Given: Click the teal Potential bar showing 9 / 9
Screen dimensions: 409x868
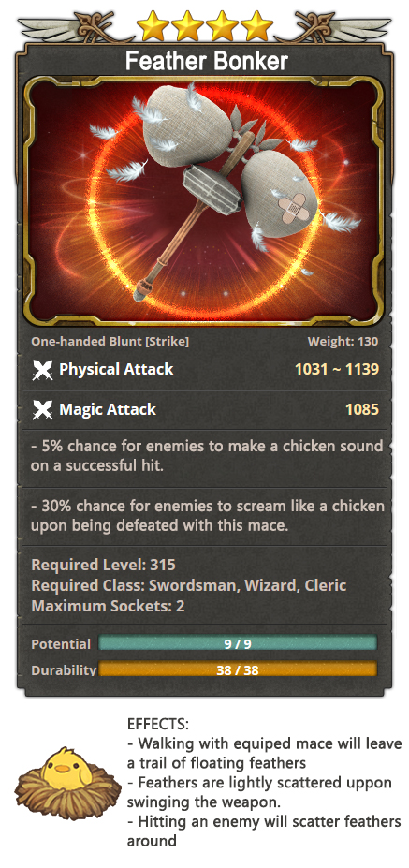Looking at the screenshot, I should [x=238, y=644].
